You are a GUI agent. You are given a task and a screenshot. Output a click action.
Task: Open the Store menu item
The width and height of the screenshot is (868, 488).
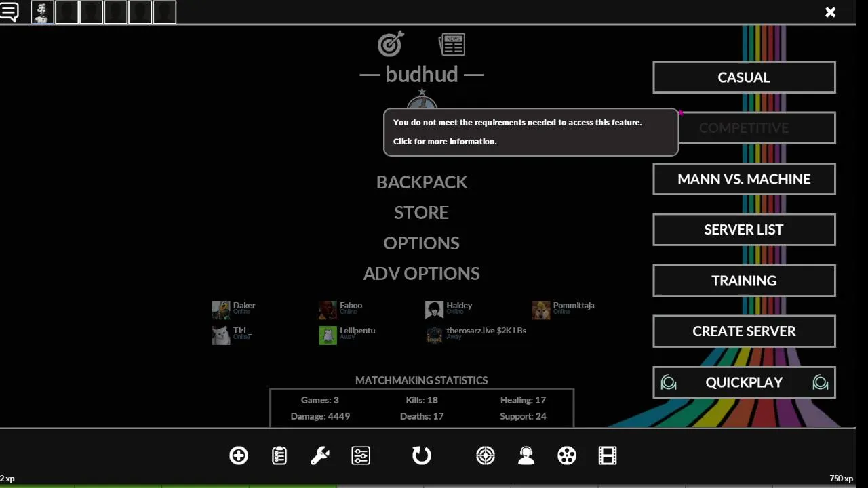click(x=421, y=213)
